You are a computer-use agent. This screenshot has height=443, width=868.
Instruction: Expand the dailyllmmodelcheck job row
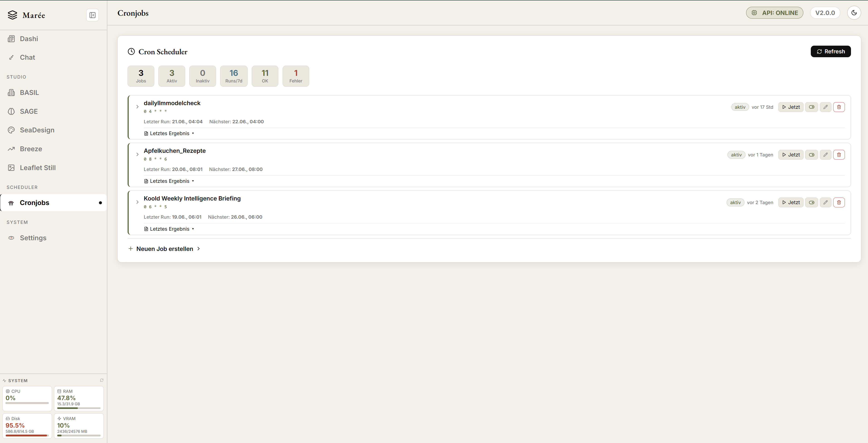click(137, 107)
